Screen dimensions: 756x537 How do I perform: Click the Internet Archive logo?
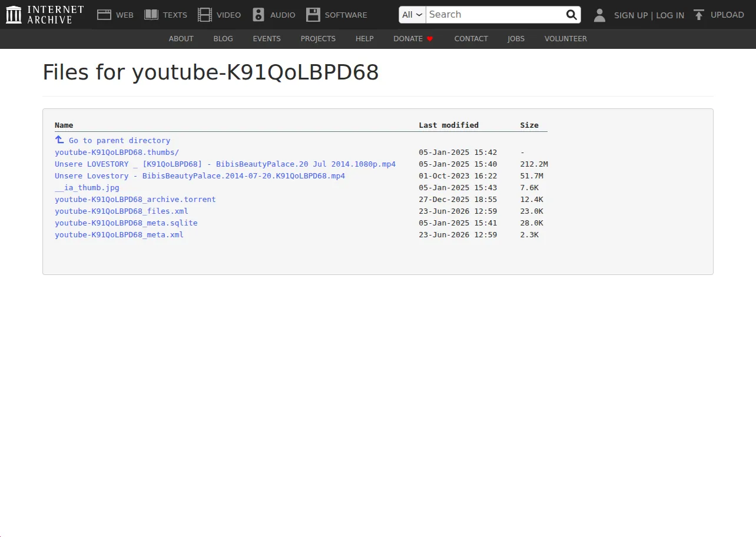point(45,15)
